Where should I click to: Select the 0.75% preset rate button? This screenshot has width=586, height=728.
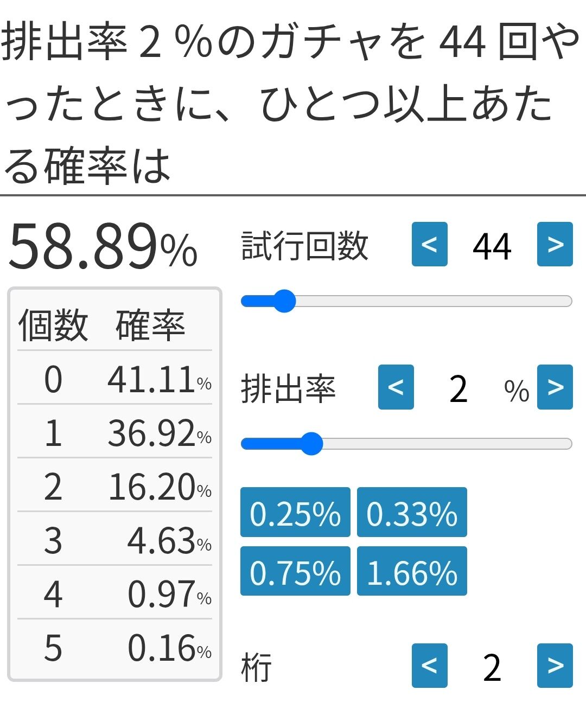[295, 571]
